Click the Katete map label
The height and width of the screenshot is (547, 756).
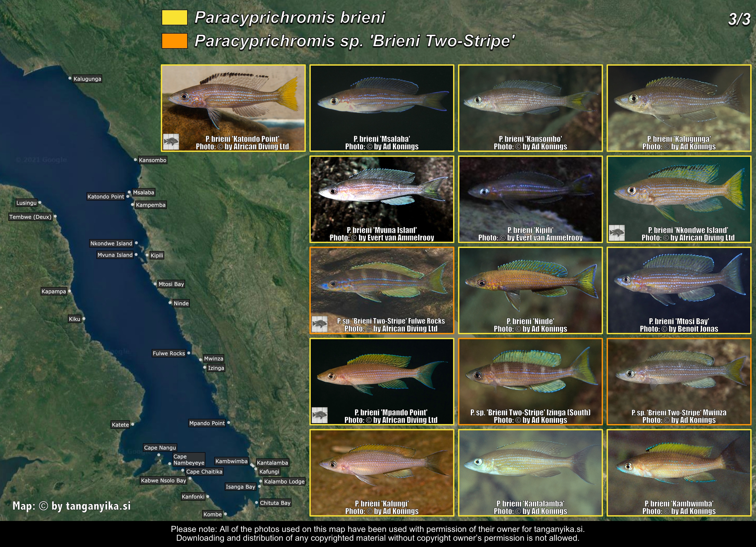pyautogui.click(x=120, y=425)
